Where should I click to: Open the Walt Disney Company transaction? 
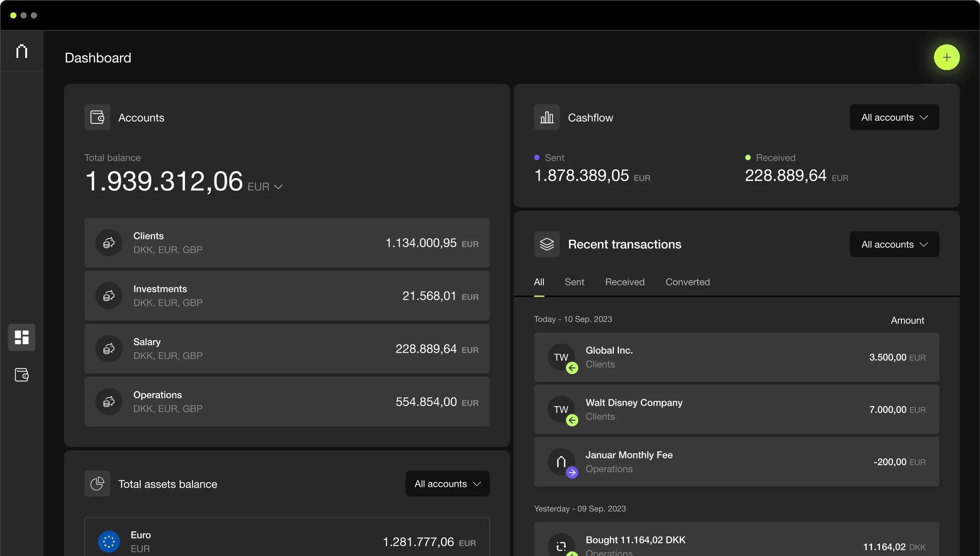point(736,409)
